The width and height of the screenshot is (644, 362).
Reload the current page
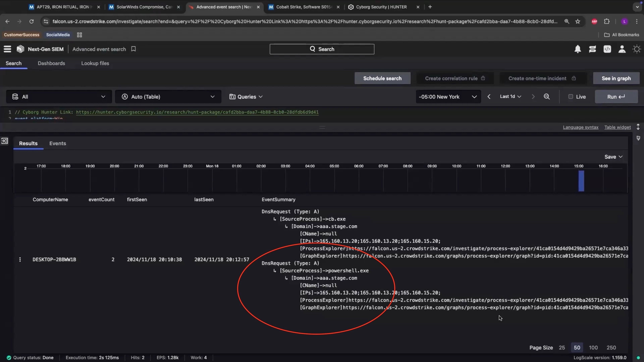coord(32,21)
